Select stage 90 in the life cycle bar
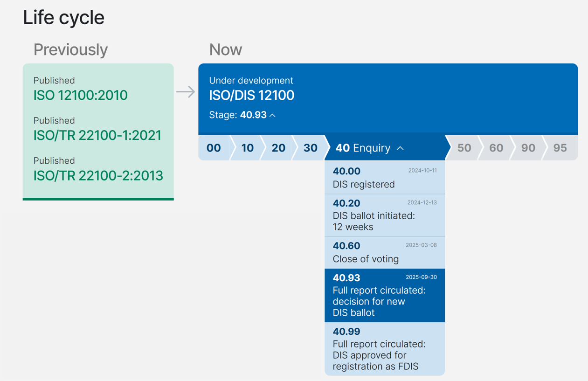This screenshot has height=381, width=588. coord(528,148)
